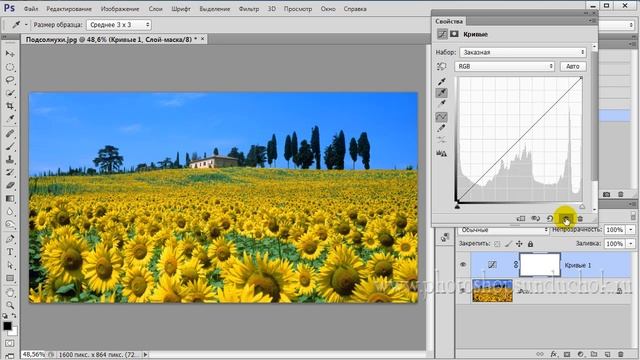Select the Eyedropper tool in the left toolbar

10,119
